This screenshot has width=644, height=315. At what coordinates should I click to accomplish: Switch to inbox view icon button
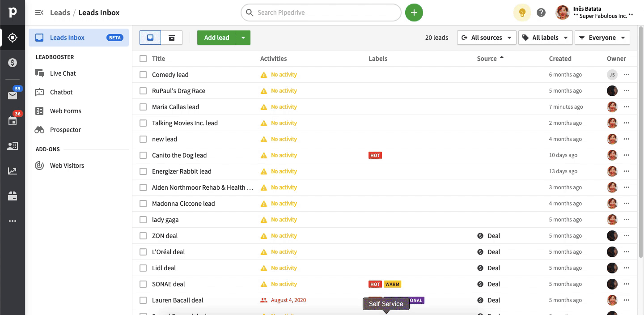(x=150, y=38)
